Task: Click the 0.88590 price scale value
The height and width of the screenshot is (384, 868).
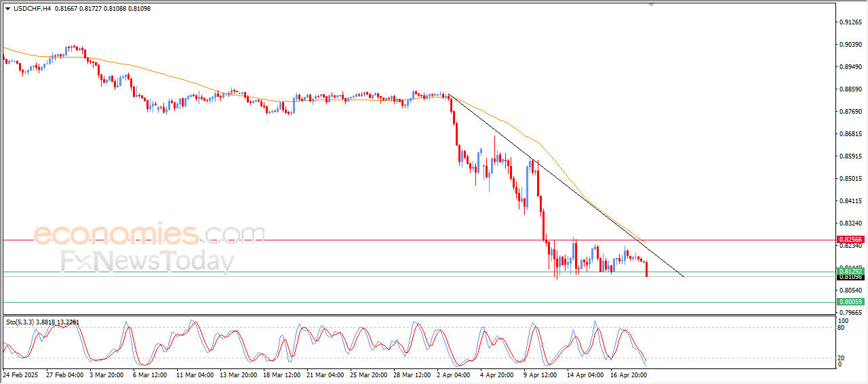Action: click(x=850, y=89)
